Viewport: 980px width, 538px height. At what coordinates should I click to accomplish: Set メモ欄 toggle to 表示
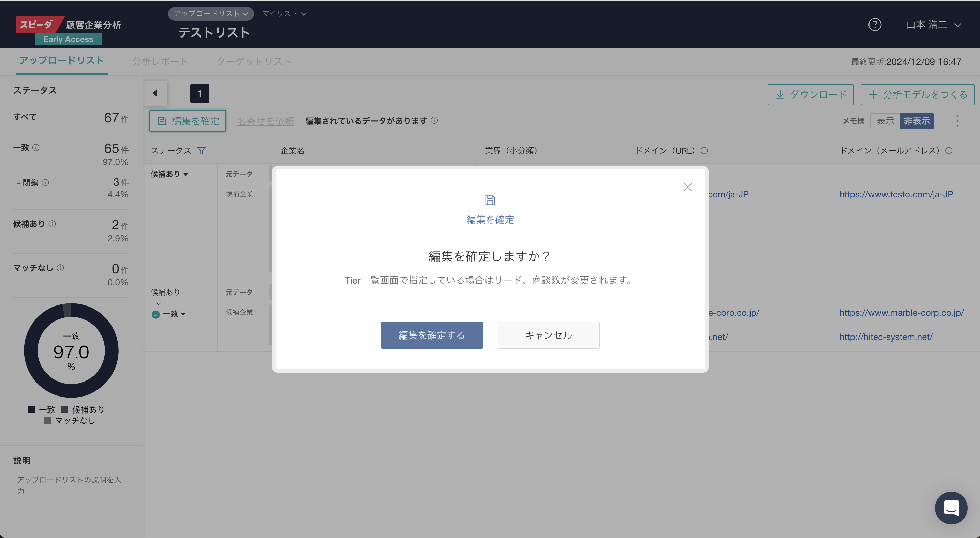click(x=885, y=121)
